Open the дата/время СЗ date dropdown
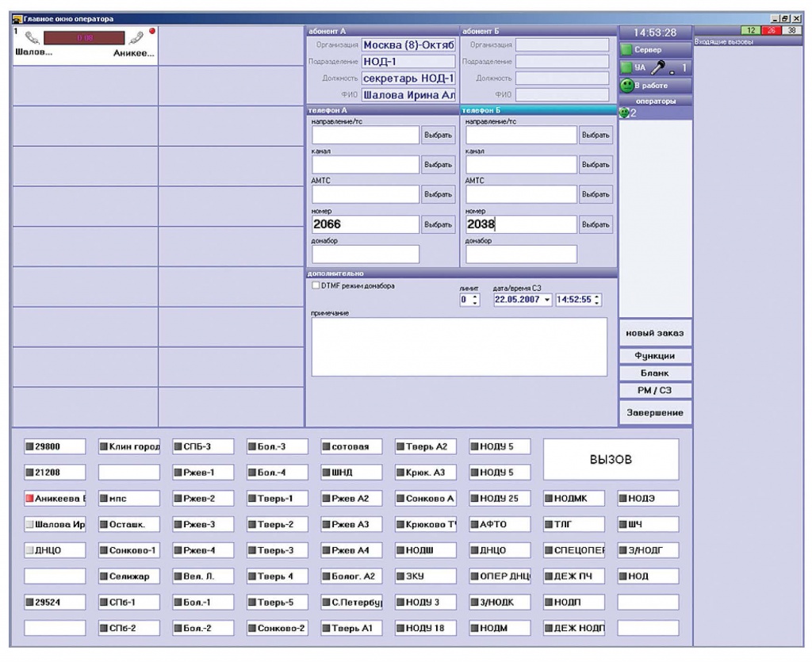Screen dimensions: 812x662 (x=546, y=300)
